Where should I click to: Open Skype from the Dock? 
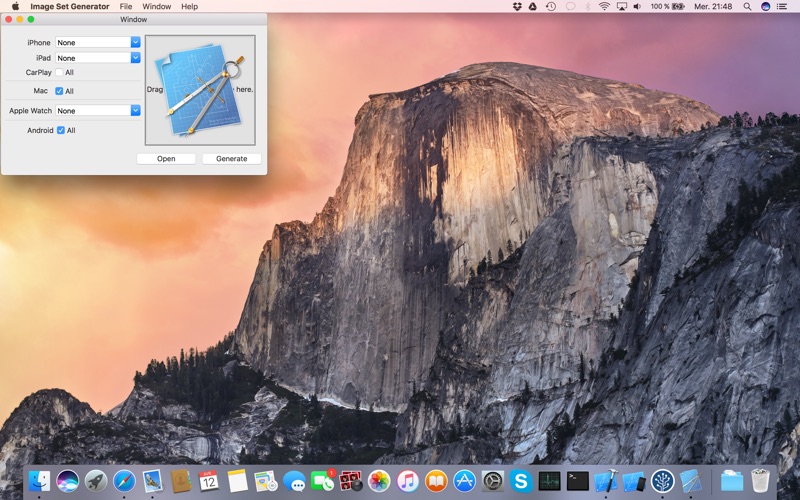pos(521,481)
